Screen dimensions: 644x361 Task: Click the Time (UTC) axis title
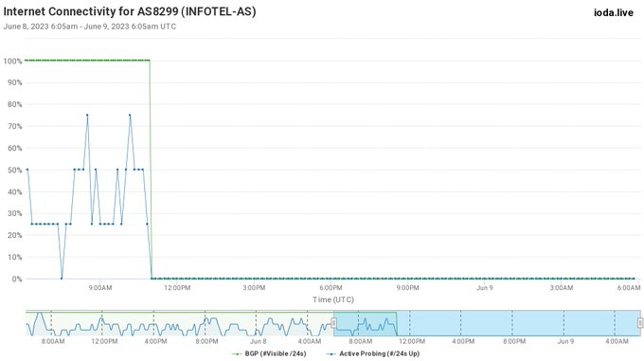coord(333,299)
